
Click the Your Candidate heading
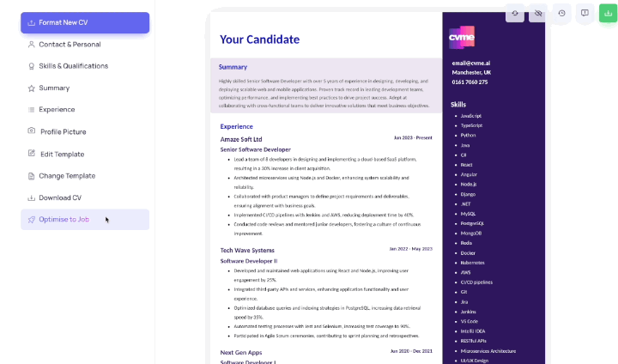[x=259, y=39]
